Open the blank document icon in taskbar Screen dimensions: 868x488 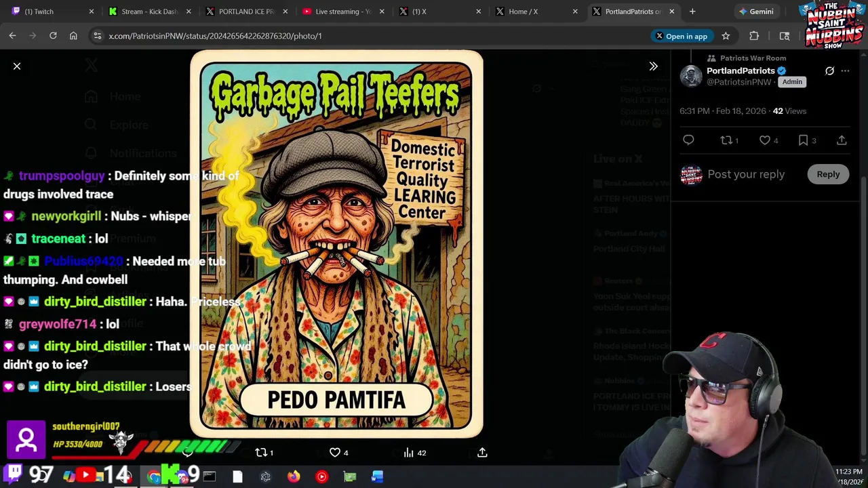click(237, 477)
